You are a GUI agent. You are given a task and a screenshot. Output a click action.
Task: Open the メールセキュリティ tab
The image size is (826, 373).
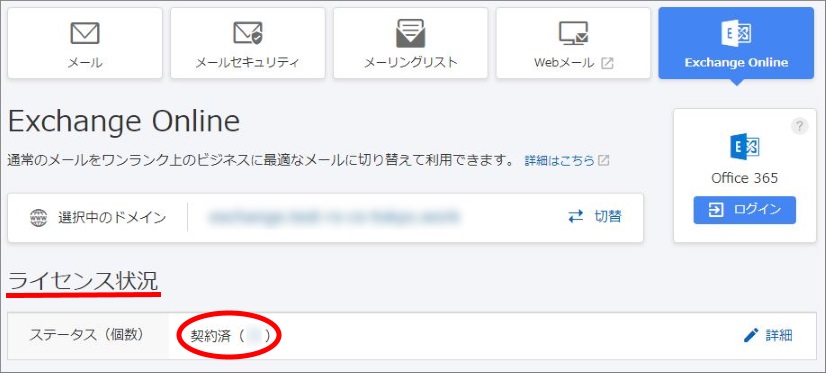tap(248, 43)
